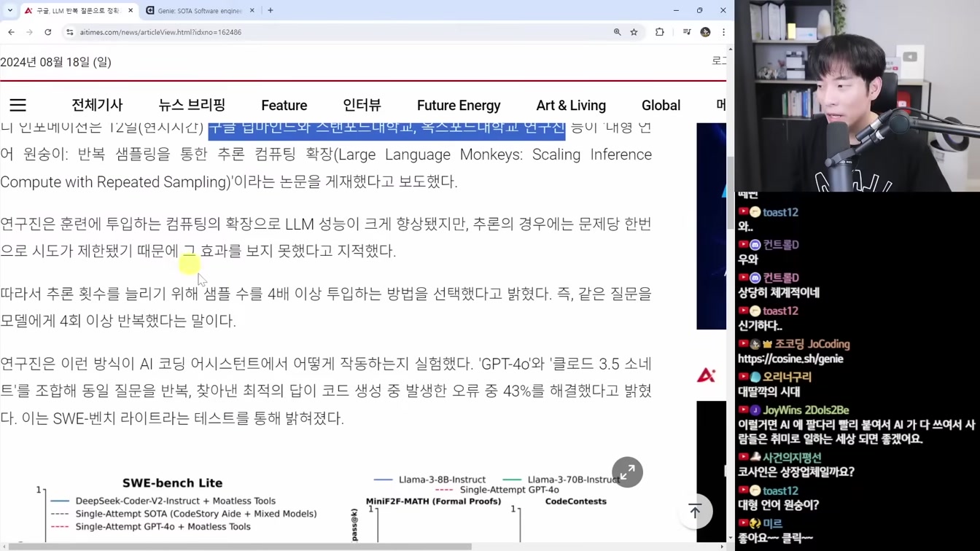Open the Global menu item
The image size is (980, 551).
(661, 106)
